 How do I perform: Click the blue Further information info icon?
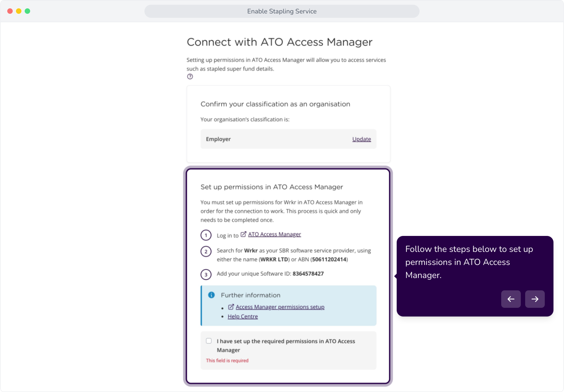click(211, 295)
